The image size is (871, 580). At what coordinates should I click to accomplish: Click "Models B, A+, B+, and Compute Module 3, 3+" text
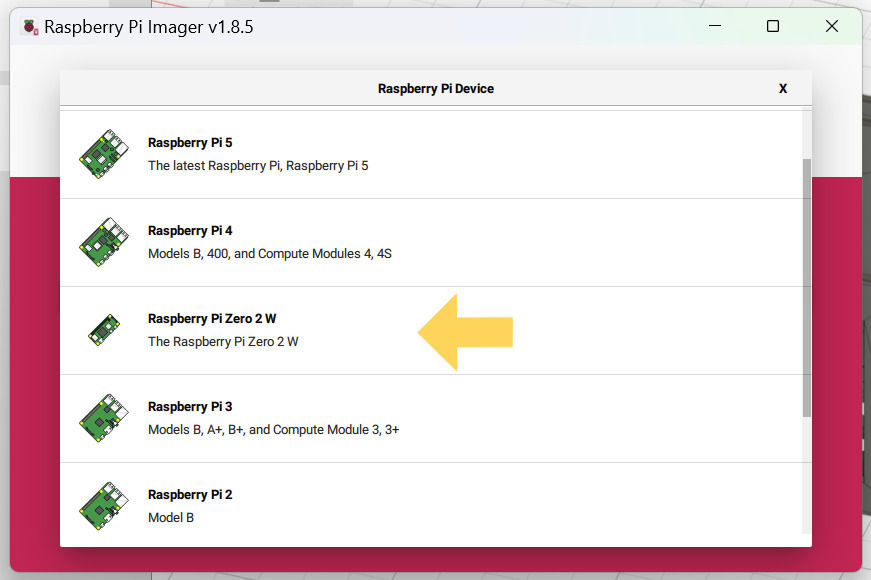[274, 429]
